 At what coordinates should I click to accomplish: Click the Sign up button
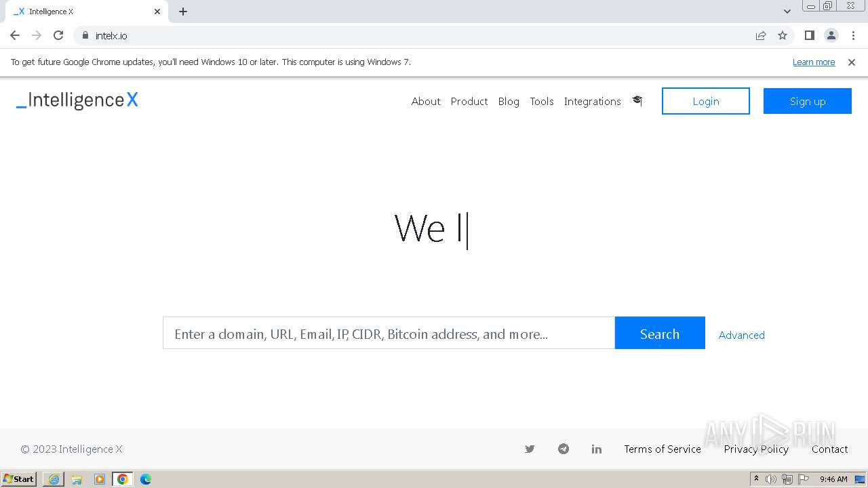808,101
